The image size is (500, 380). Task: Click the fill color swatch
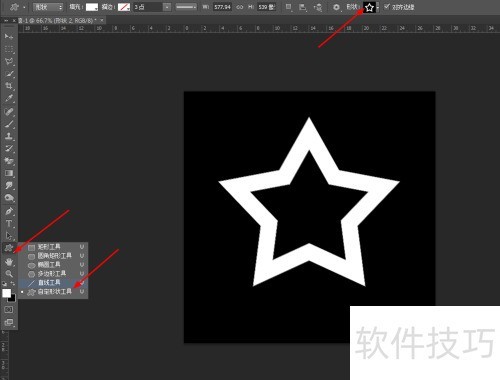(x=92, y=7)
